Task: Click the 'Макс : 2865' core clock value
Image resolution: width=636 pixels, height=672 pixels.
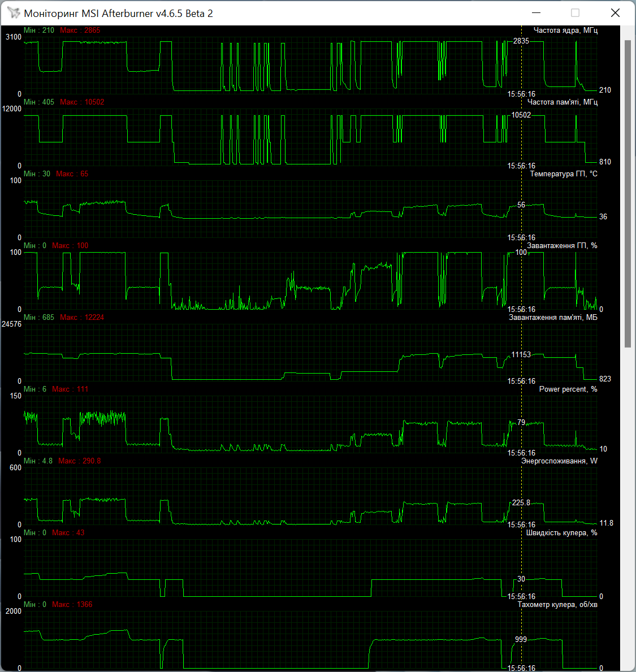Action: pyautogui.click(x=80, y=31)
